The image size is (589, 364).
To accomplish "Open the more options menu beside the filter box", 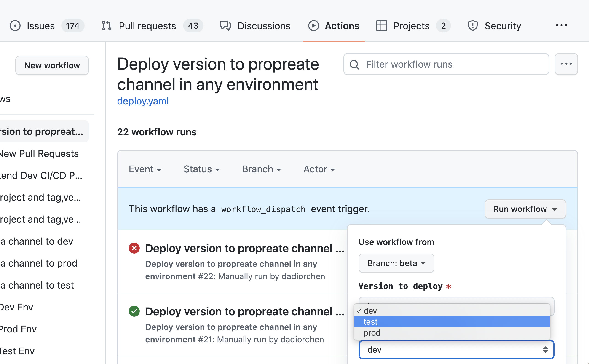I will (x=566, y=64).
